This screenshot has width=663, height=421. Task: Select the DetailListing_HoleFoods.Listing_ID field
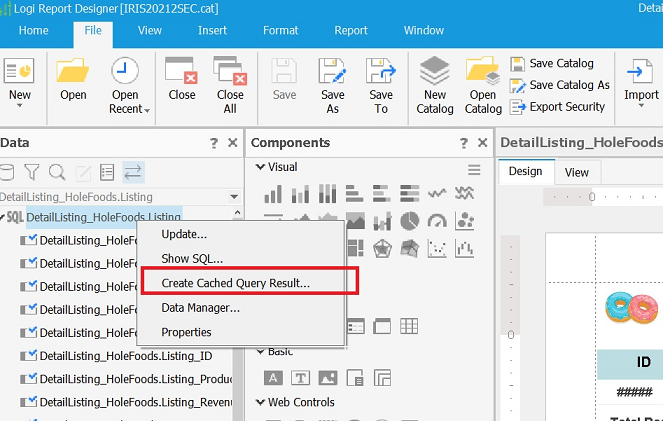[125, 356]
